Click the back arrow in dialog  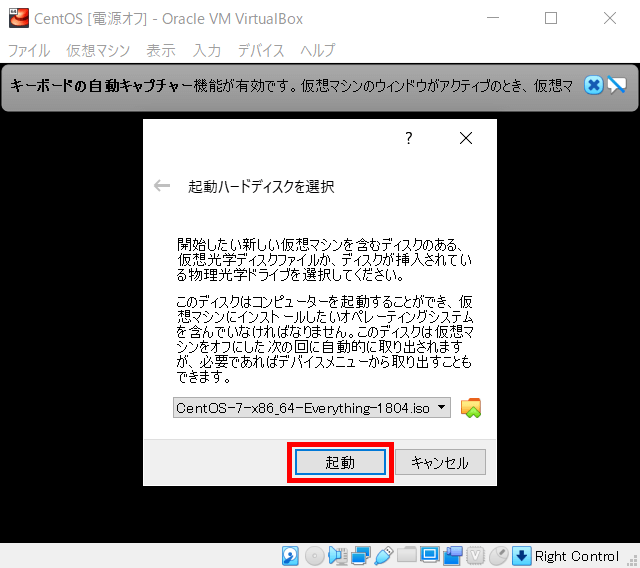click(x=162, y=186)
